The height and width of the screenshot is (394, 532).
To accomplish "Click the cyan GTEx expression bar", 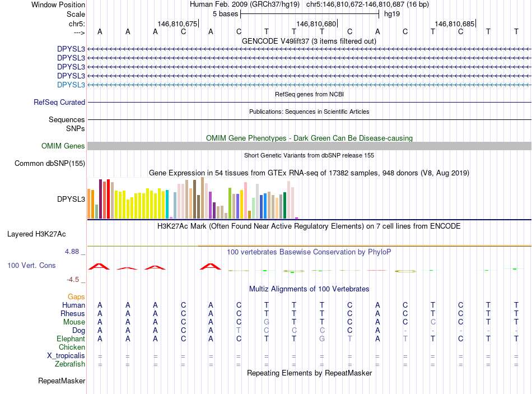I will coord(167,204).
